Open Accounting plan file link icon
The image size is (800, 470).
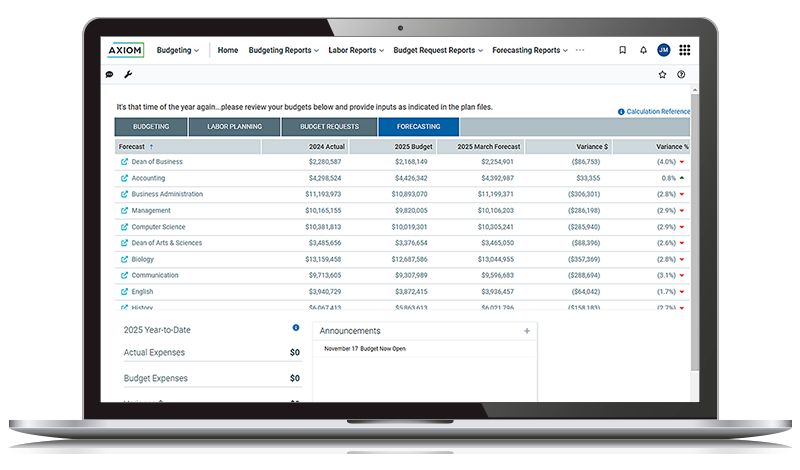click(x=124, y=178)
